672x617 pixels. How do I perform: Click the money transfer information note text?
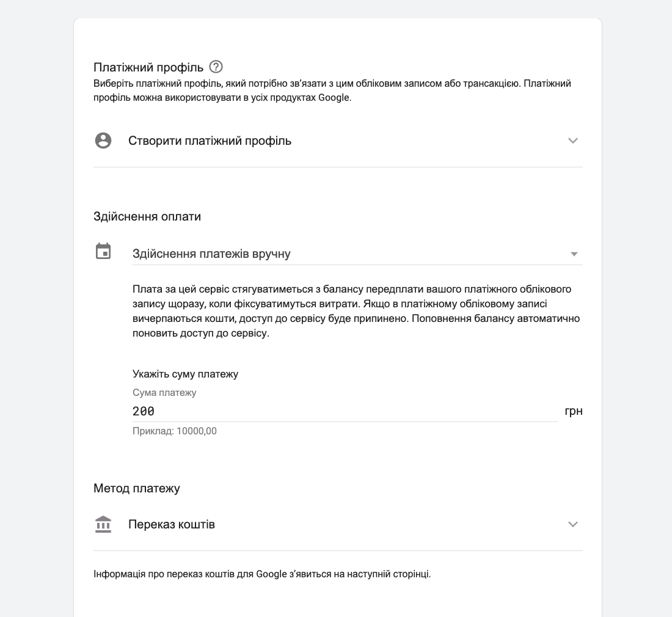(x=262, y=574)
